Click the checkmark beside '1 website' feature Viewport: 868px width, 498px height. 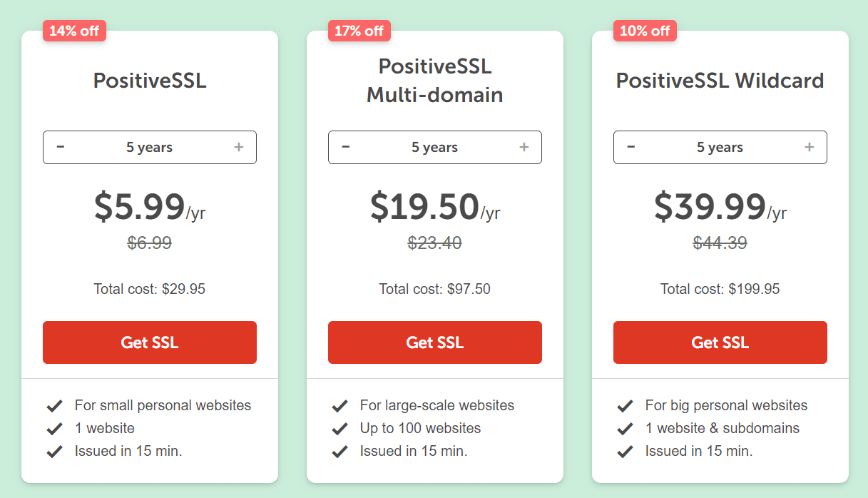pyautogui.click(x=55, y=428)
